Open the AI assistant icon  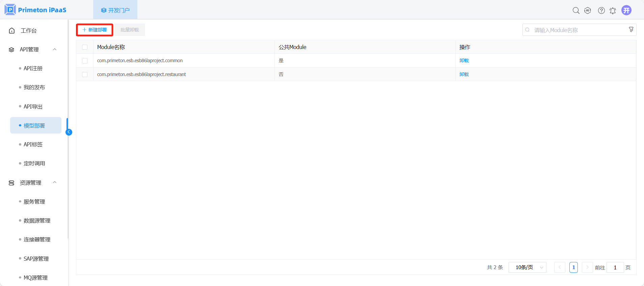[588, 10]
